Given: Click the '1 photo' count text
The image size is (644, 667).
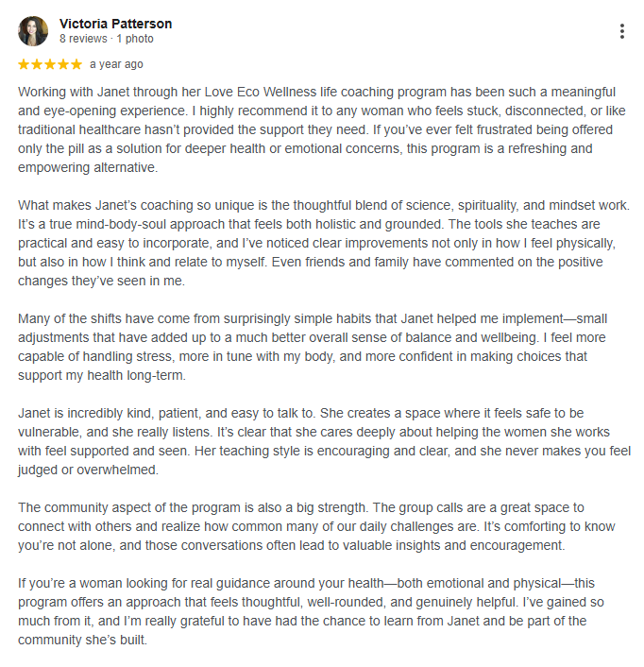Looking at the screenshot, I should 135,39.
